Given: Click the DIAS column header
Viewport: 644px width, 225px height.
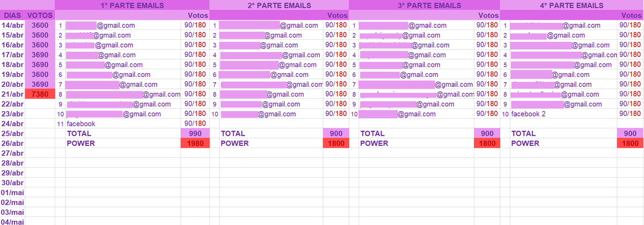Looking at the screenshot, I should coord(12,16).
